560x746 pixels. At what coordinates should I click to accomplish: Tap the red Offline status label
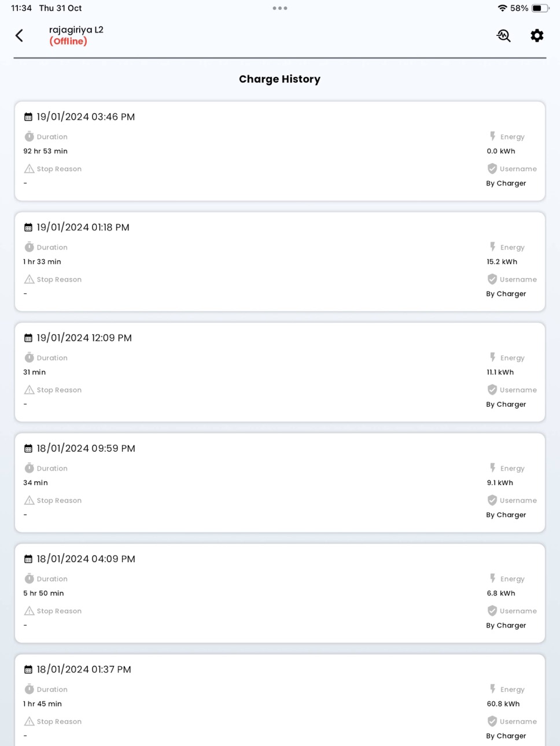[68, 41]
